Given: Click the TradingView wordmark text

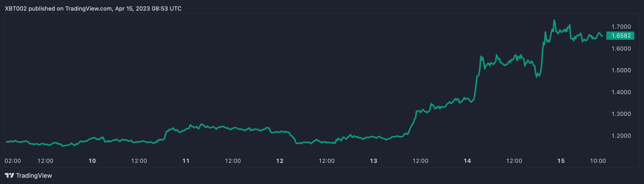Looking at the screenshot, I should [34, 176].
